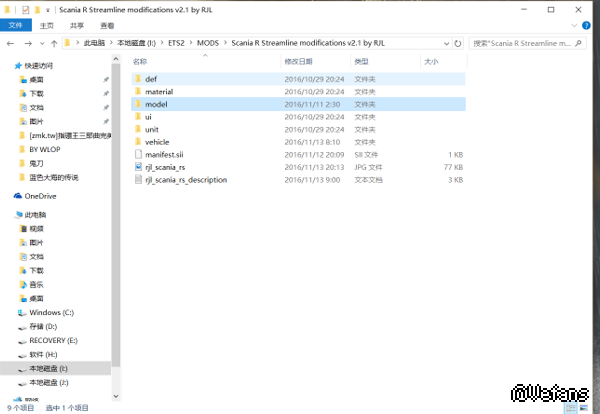The width and height of the screenshot is (600, 414).
Task: Select the model folder icon
Action: click(138, 104)
